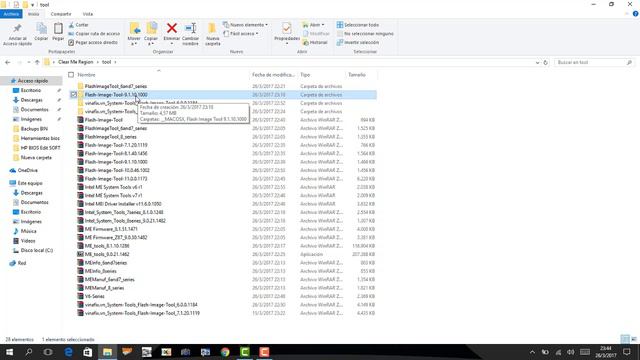Switch to the Inicio ribbon tab

tap(33, 14)
